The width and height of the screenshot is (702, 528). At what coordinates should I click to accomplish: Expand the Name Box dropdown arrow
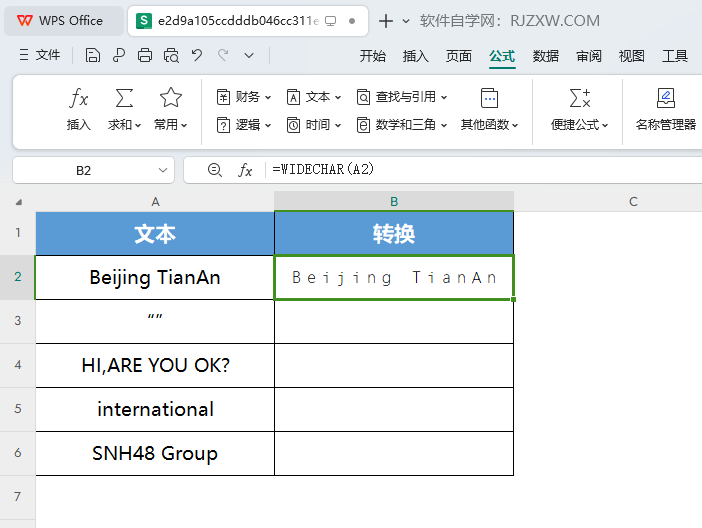coord(163,171)
